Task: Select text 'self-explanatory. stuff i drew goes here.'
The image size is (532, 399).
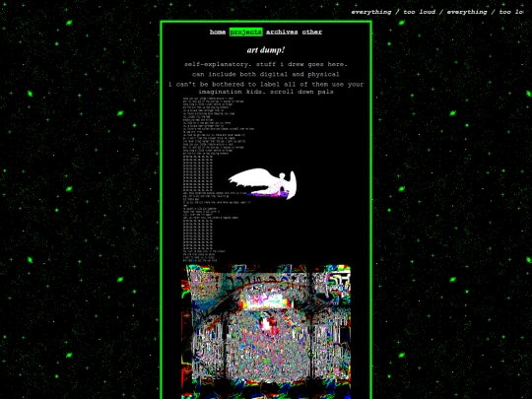Action: click(266, 64)
